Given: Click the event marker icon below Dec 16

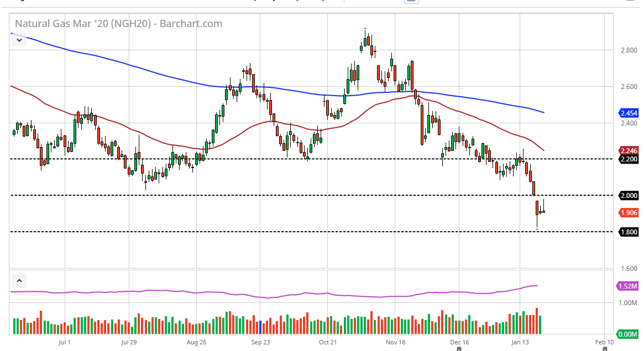Looking at the screenshot, I should click(x=459, y=349).
